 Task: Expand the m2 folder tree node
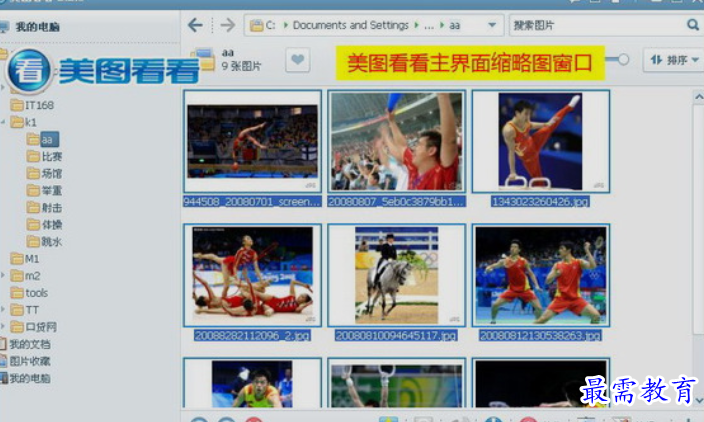click(x=3, y=275)
